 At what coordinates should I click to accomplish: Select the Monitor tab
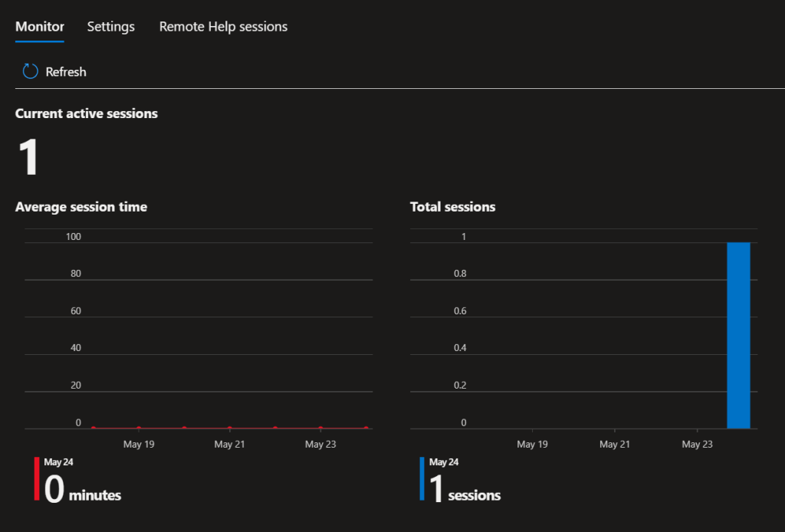pos(40,27)
